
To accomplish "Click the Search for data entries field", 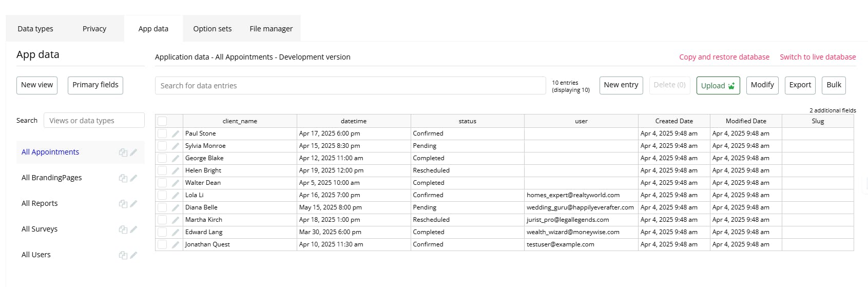I will coord(350,86).
